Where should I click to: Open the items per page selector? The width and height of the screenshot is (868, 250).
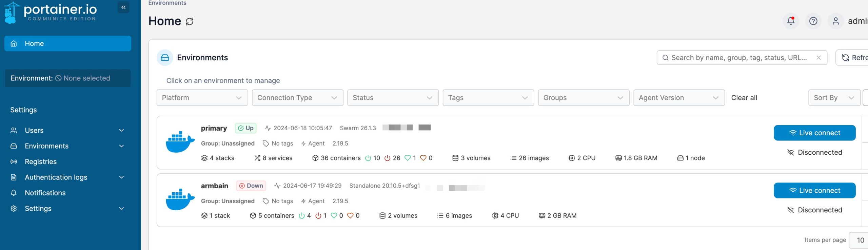click(859, 240)
